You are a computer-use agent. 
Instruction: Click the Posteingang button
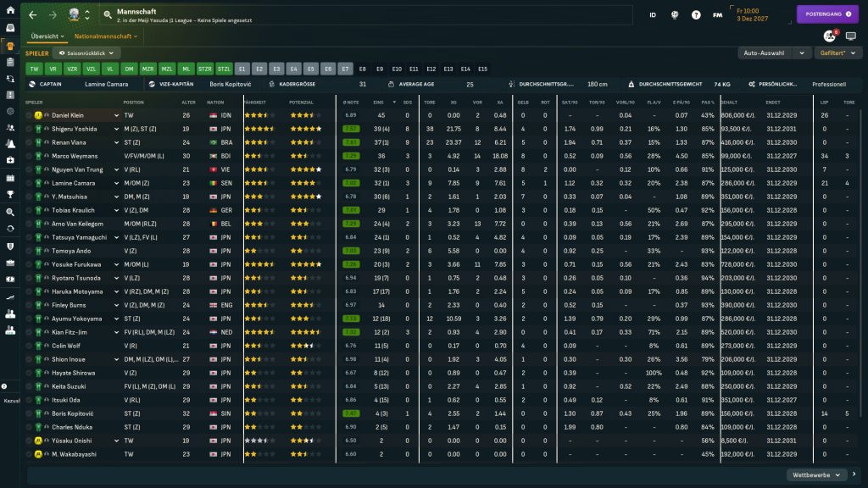click(x=827, y=14)
